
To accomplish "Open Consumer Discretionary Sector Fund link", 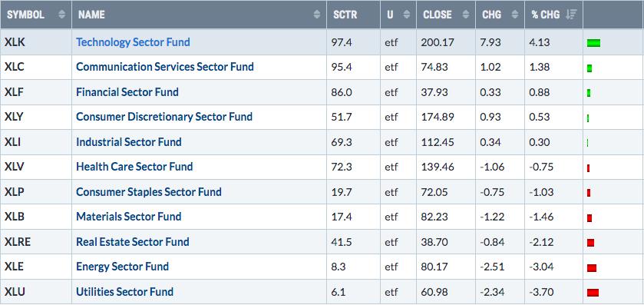I will [x=164, y=117].
